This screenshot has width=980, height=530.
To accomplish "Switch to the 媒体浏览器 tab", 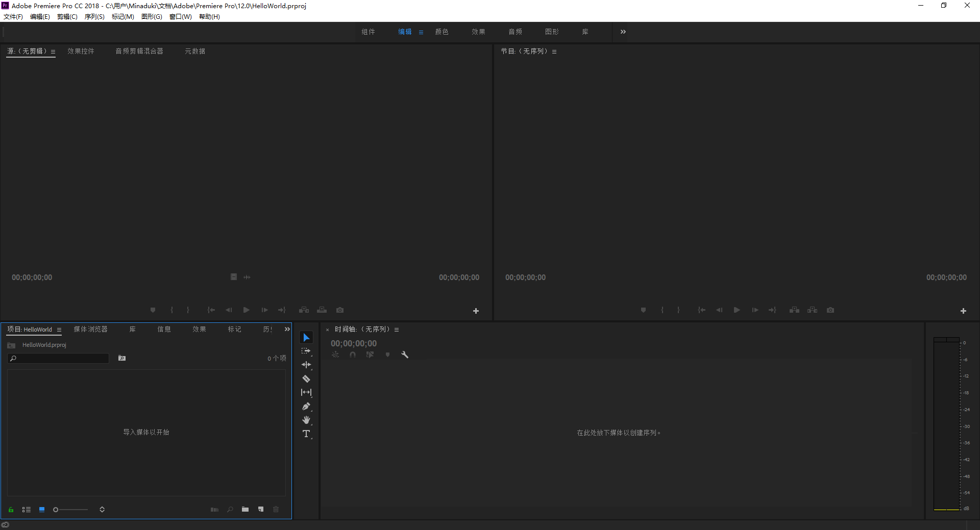I will tap(90, 330).
